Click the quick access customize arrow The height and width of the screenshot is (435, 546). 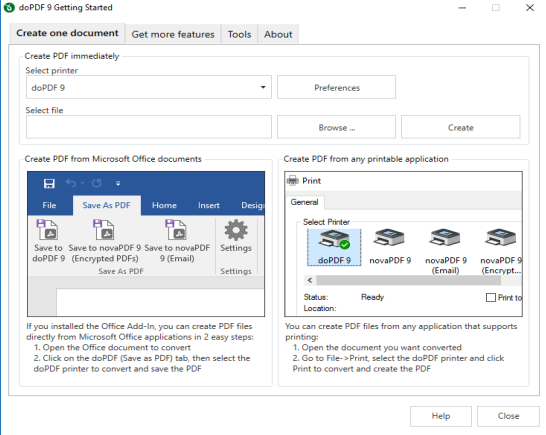[x=118, y=184]
